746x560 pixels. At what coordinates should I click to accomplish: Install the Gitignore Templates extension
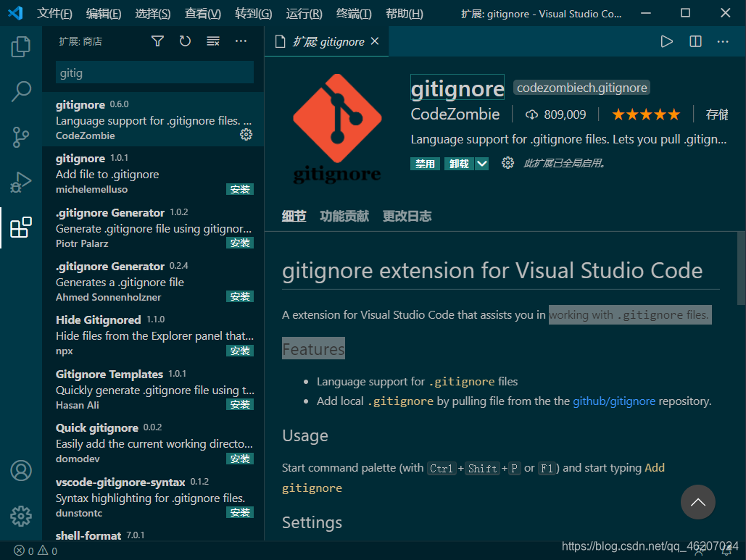[x=240, y=404]
